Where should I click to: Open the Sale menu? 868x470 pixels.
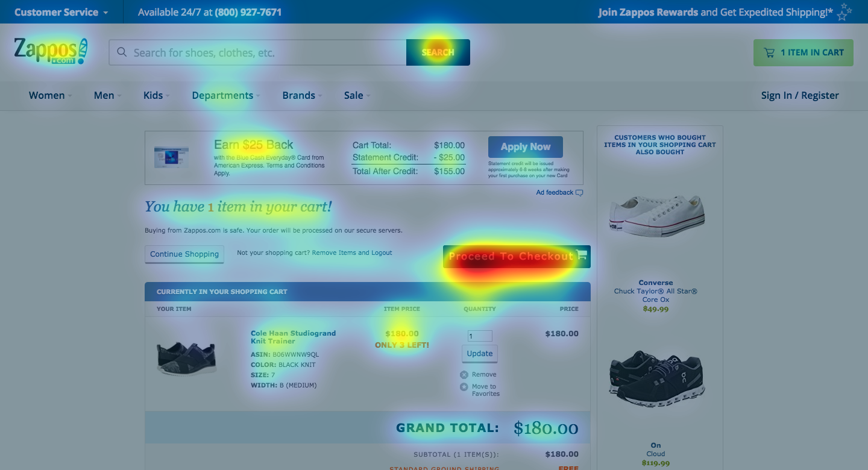click(357, 95)
